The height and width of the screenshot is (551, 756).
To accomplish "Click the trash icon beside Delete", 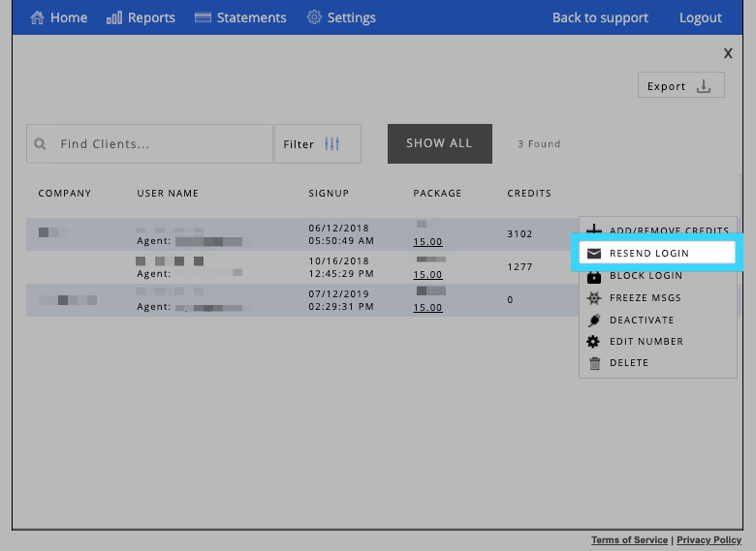I will coord(594,364).
